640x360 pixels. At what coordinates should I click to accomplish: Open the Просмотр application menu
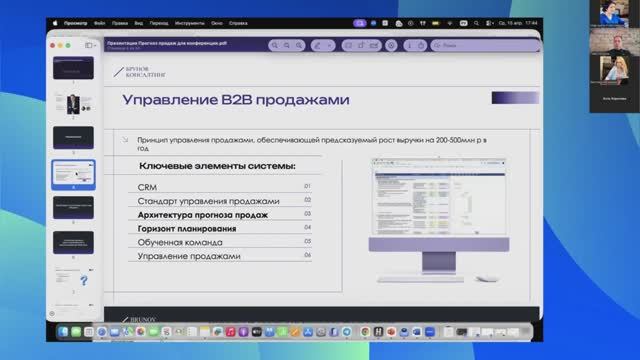click(75, 23)
